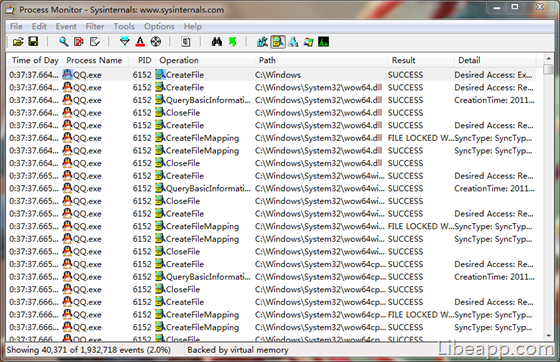Select QueryBasicInformati... operation for wow64cp... path
The height and width of the screenshot is (362, 560).
coord(208,277)
